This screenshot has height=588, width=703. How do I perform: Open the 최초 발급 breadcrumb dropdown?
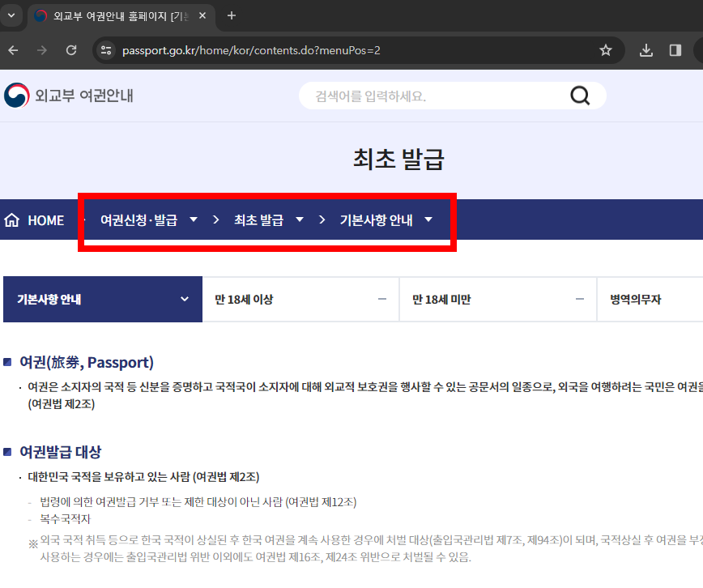click(300, 219)
